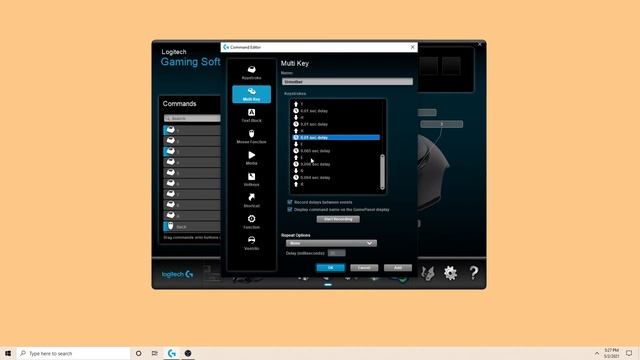Close the Command Editor dialog
Screen dimensions: 640x360
click(x=412, y=47)
